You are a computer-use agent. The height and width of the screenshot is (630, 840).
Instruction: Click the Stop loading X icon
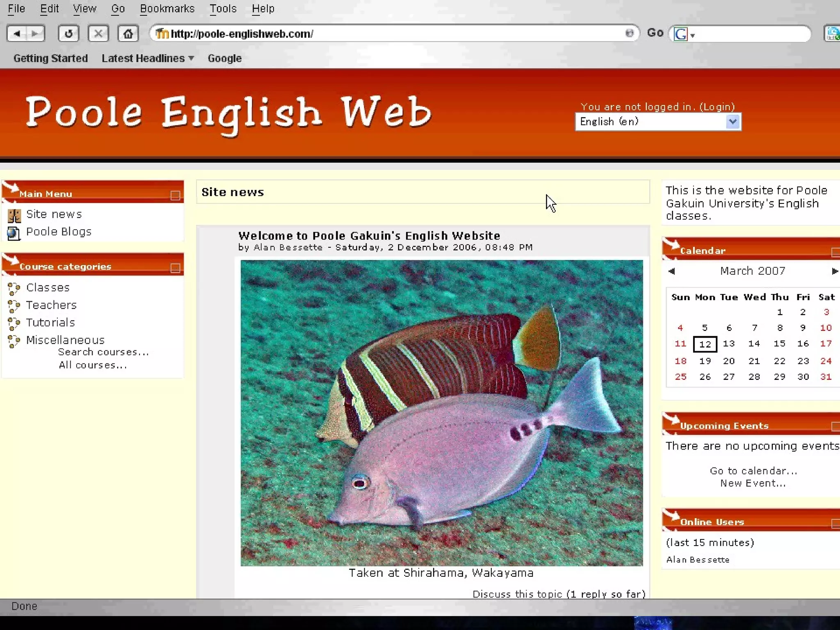(x=98, y=34)
